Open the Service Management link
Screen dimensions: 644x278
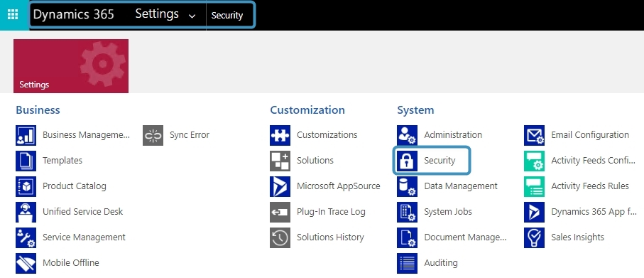[84, 237]
